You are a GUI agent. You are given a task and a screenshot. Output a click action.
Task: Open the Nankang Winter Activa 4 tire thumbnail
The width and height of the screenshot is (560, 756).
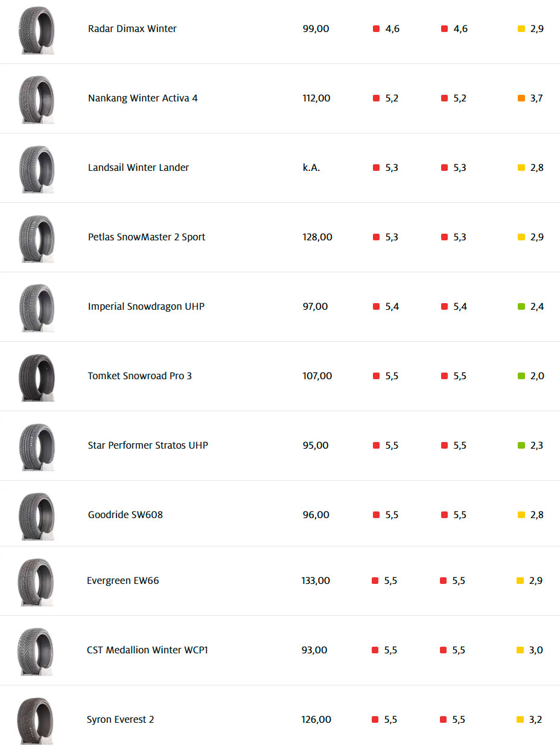(36, 100)
